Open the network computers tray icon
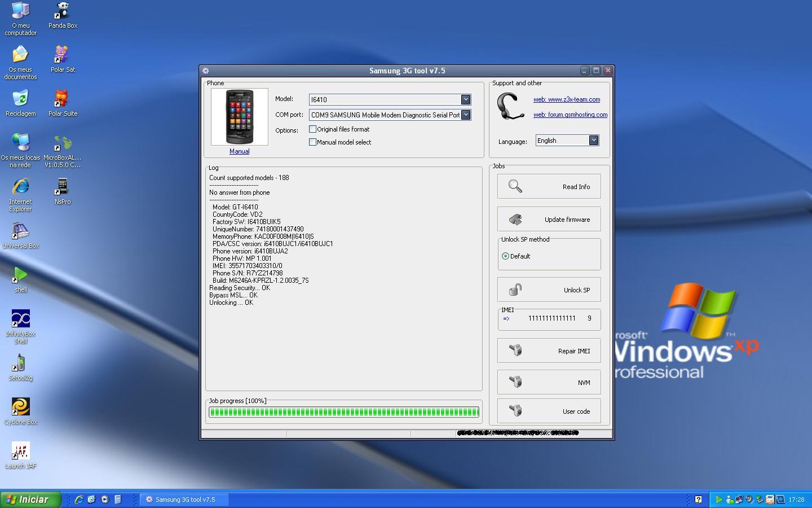Screen dimensions: 812x508 tap(739, 500)
